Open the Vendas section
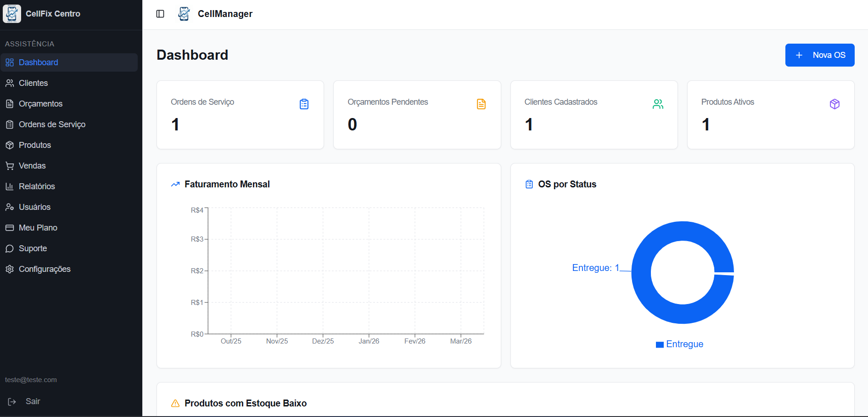The height and width of the screenshot is (417, 868). pos(69,166)
